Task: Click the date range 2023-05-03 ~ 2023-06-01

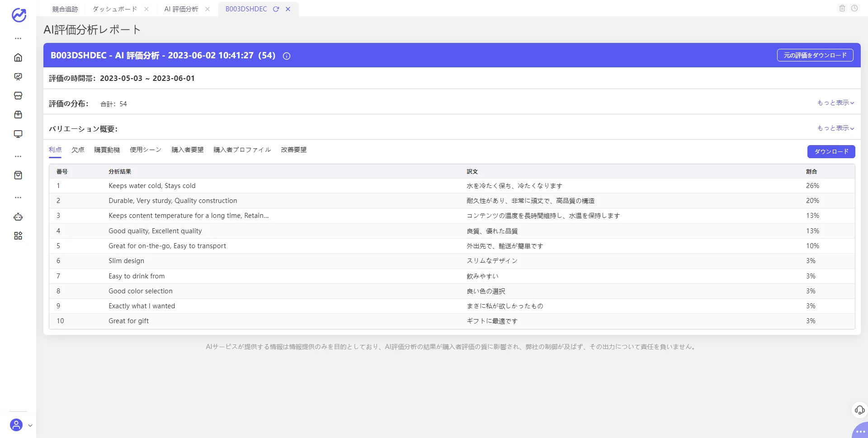Action: coord(147,78)
